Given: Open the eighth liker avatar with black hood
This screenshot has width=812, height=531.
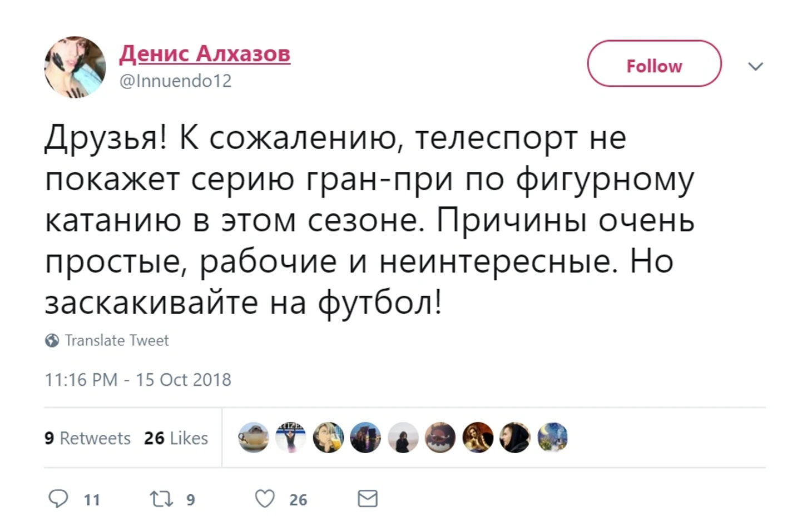Looking at the screenshot, I should (x=515, y=437).
